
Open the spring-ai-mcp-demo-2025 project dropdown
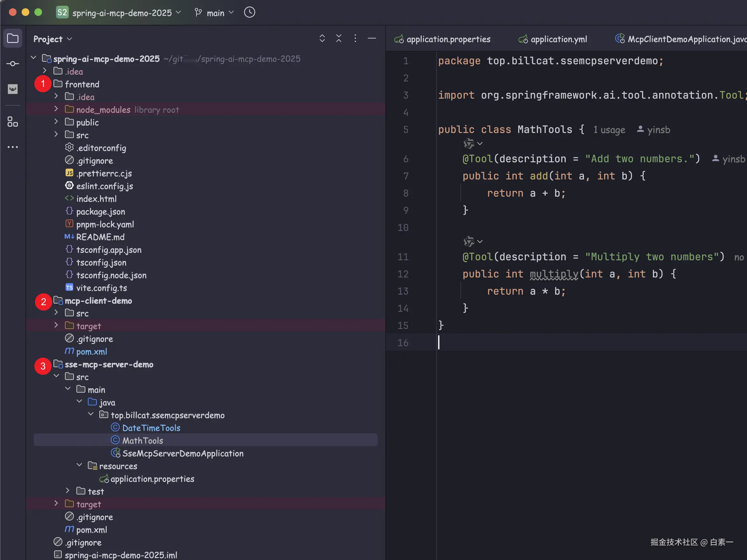pos(122,13)
